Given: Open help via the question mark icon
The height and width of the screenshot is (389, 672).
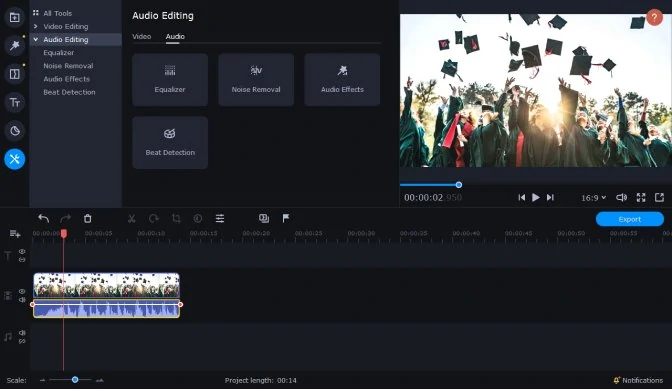Looking at the screenshot, I should coord(654,18).
